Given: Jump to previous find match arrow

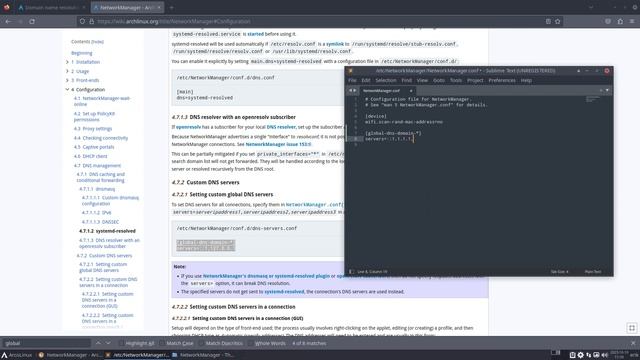Looking at the screenshot, I should [x=98, y=343].
